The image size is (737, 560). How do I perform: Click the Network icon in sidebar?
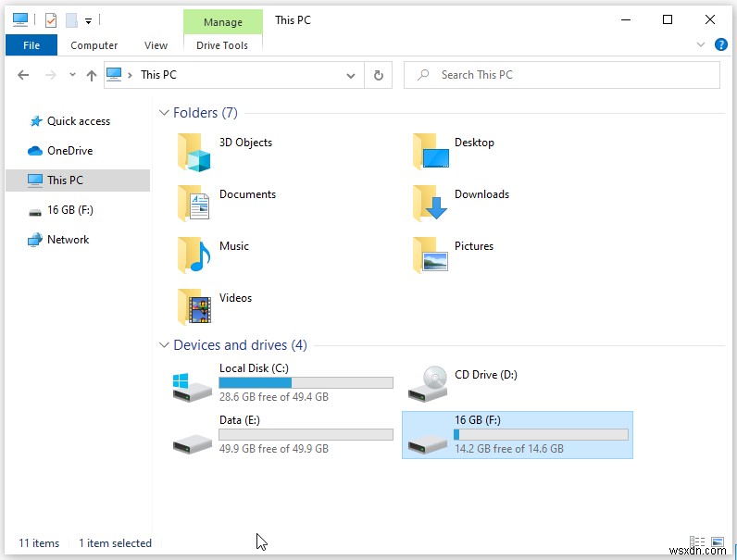tap(35, 240)
